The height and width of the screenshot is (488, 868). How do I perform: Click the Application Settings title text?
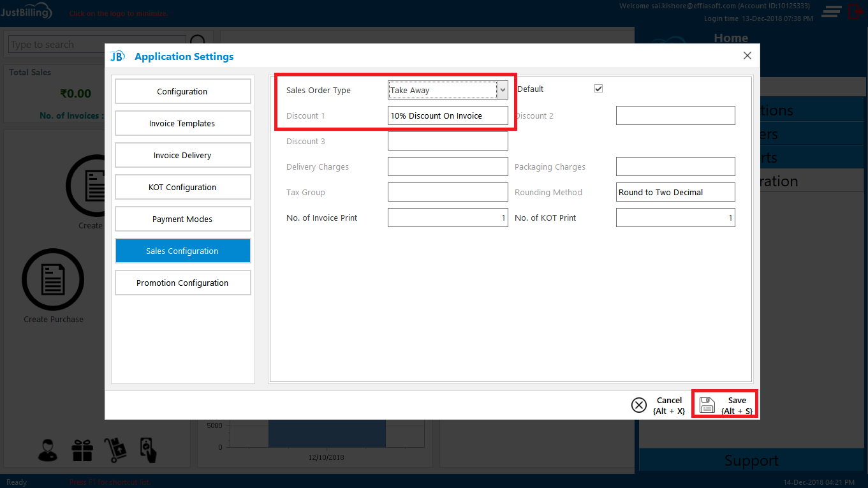184,56
